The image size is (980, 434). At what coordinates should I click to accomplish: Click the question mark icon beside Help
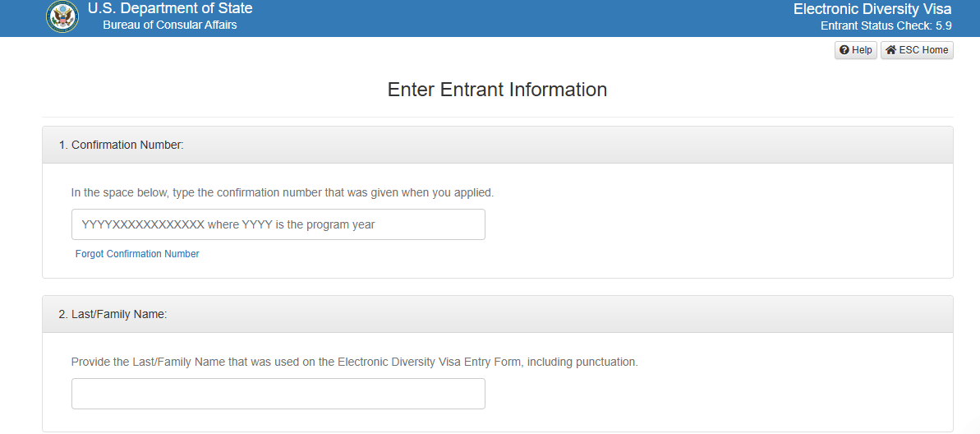(844, 50)
